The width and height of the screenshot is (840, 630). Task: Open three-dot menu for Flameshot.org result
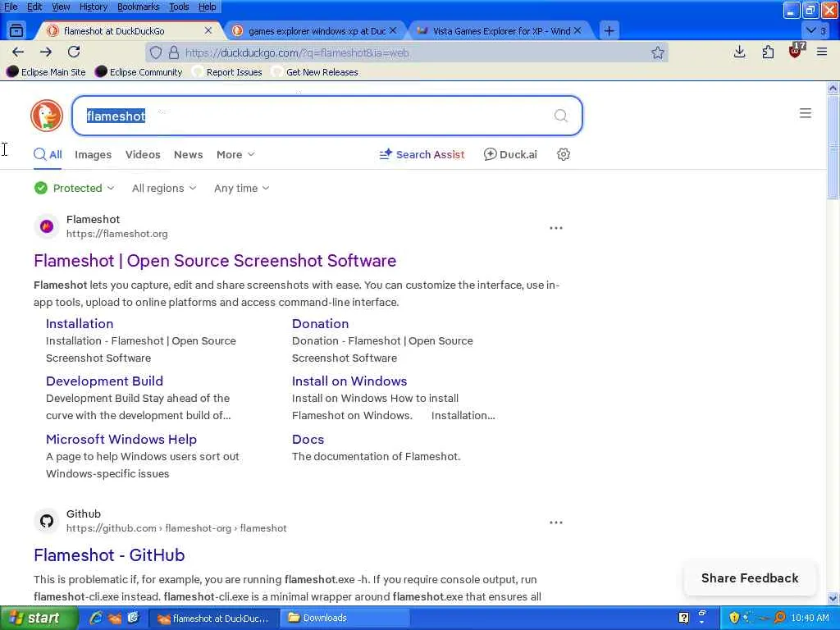pos(556,228)
